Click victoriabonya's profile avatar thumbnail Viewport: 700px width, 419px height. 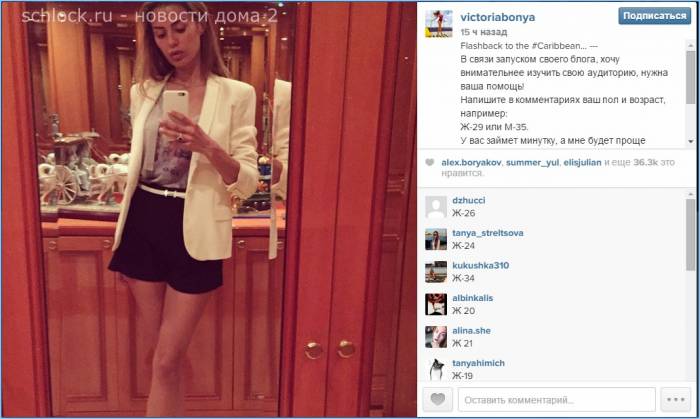pos(439,24)
